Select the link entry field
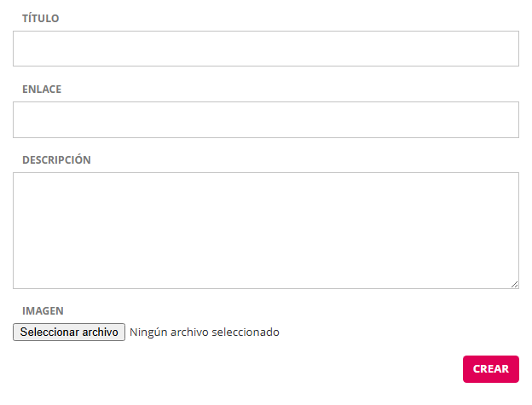Image resolution: width=532 pixels, height=405 pixels. pos(265,119)
